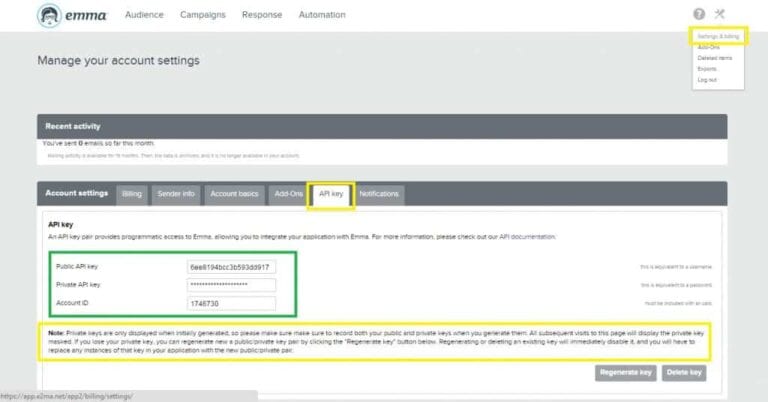Open the Response menu
The height and width of the screenshot is (402, 768).
coord(262,15)
